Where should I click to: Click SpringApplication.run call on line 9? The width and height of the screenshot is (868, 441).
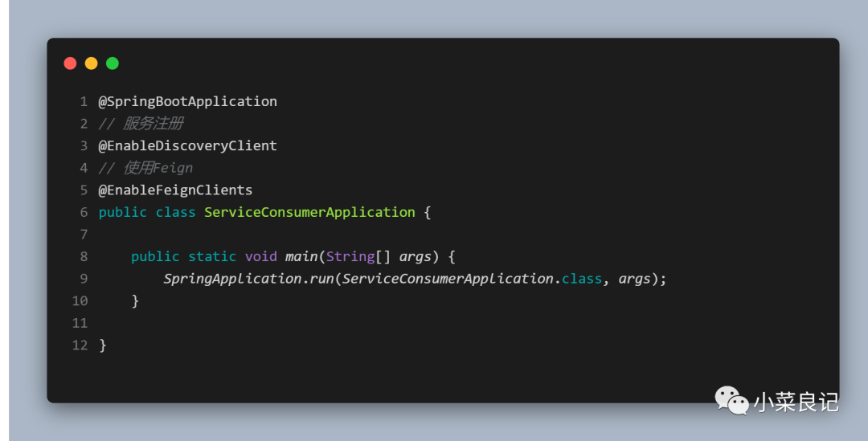248,278
